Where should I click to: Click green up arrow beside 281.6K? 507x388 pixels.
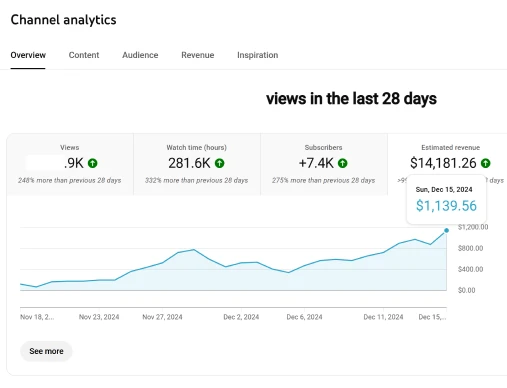tap(219, 163)
